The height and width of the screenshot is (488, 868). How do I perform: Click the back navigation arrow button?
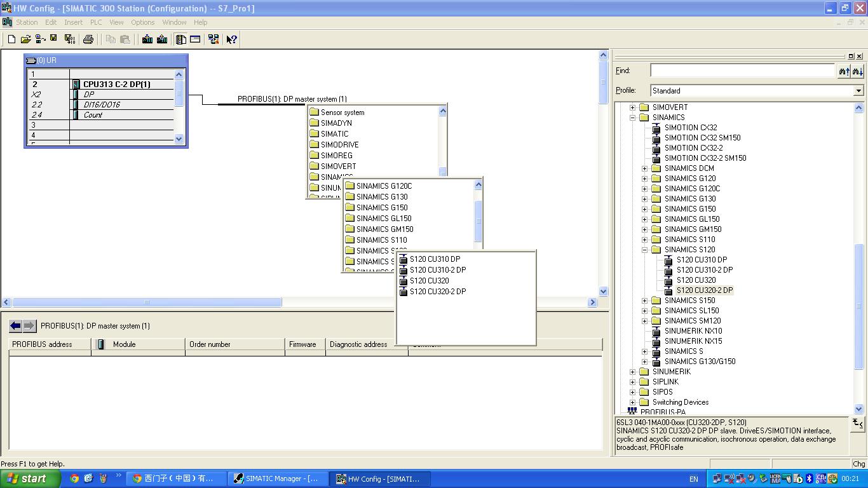(x=15, y=326)
